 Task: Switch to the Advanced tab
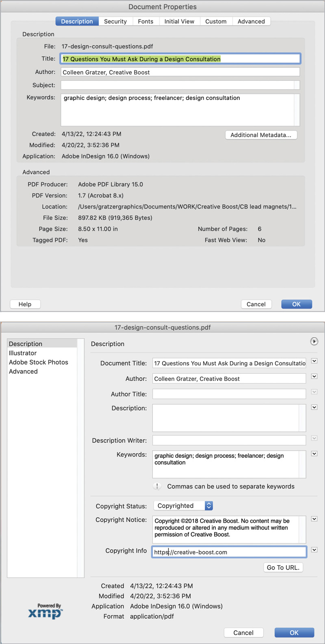[251, 22]
